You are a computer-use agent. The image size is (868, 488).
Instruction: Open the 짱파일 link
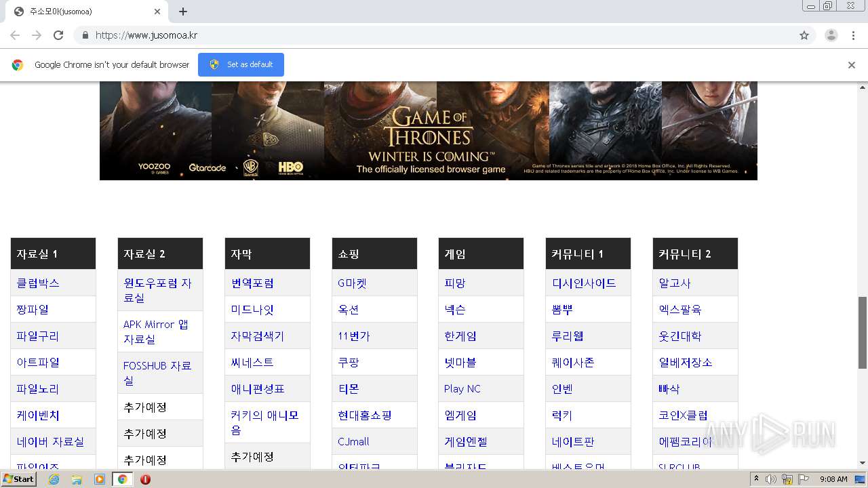click(x=33, y=310)
